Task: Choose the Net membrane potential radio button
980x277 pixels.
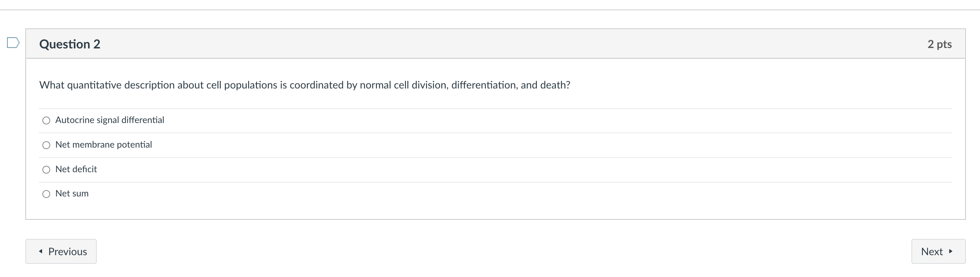Action: click(46, 145)
